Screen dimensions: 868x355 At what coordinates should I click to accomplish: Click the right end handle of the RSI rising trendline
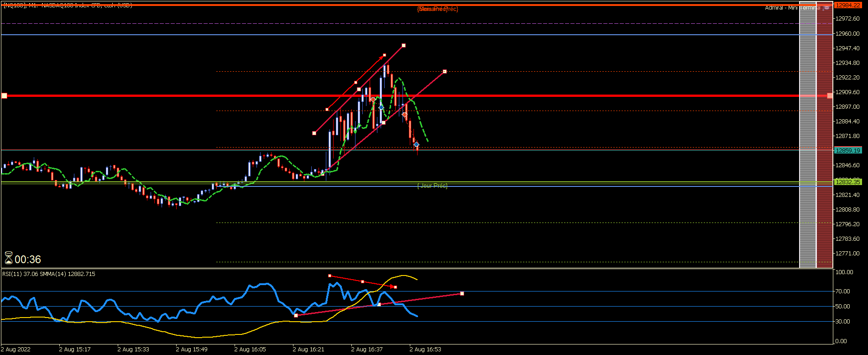pos(462,293)
